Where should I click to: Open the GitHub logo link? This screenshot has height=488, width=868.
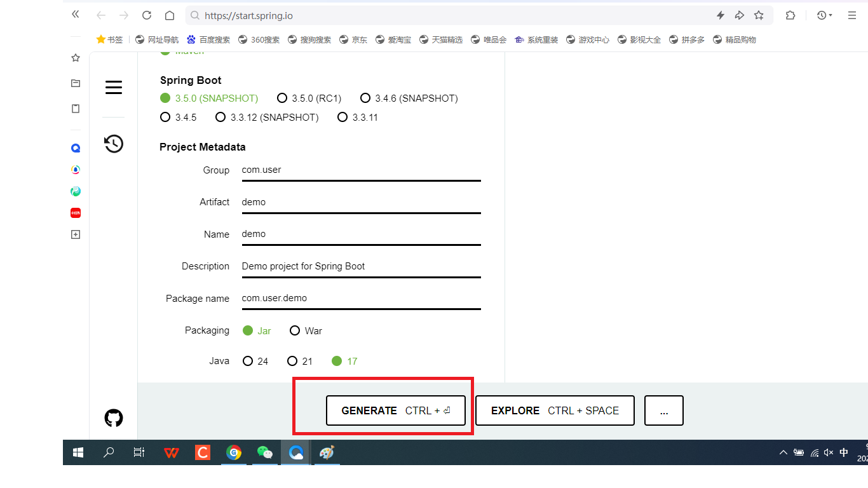tap(114, 418)
